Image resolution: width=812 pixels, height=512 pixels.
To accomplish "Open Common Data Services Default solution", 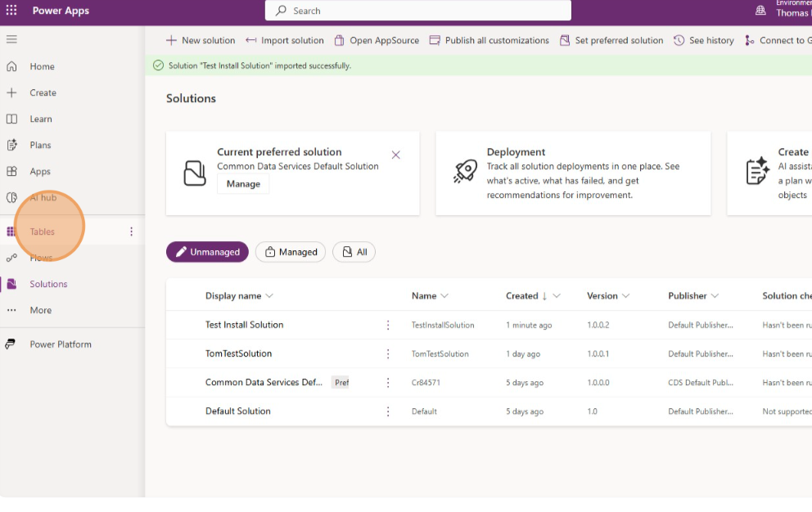I will 264,383.
